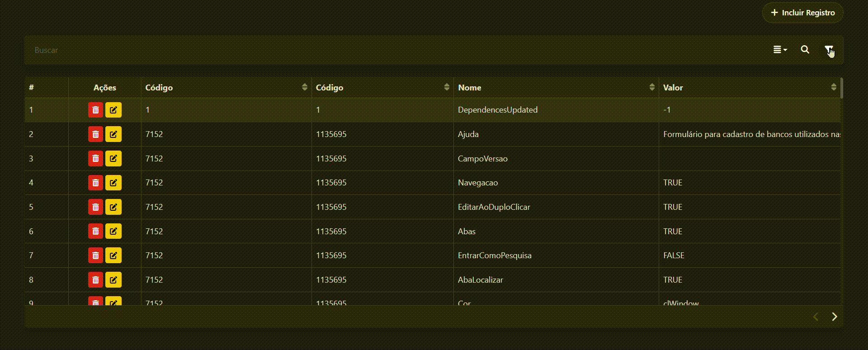The width and height of the screenshot is (868, 350).
Task: Edit the CampoVersao row
Action: point(113,159)
